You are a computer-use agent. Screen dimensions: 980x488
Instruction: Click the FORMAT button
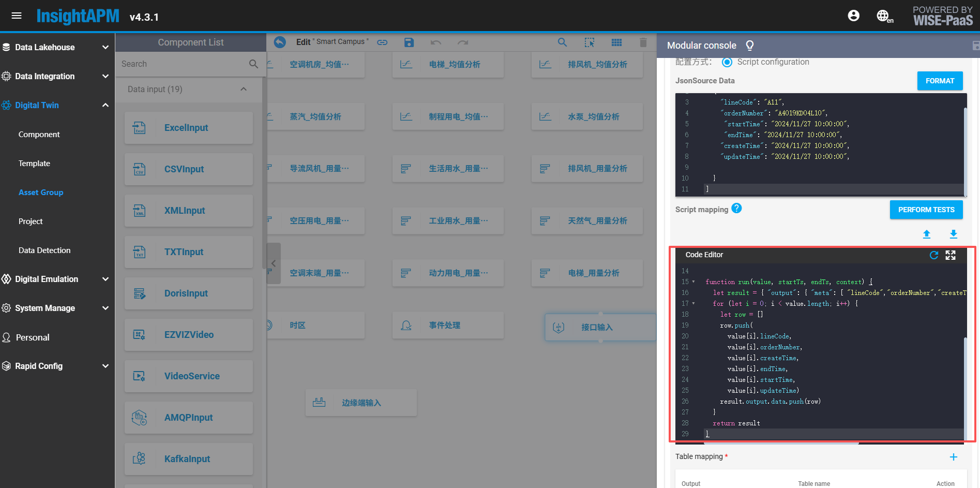click(940, 81)
